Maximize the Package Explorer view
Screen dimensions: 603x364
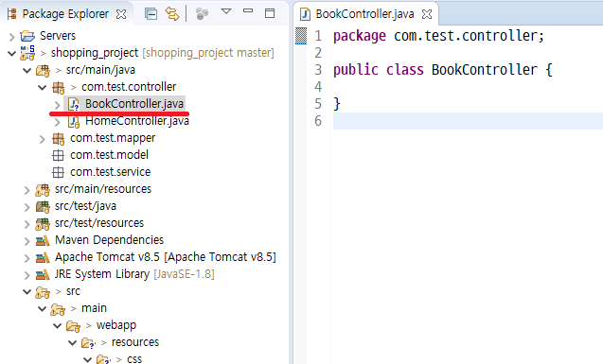pyautogui.click(x=270, y=13)
